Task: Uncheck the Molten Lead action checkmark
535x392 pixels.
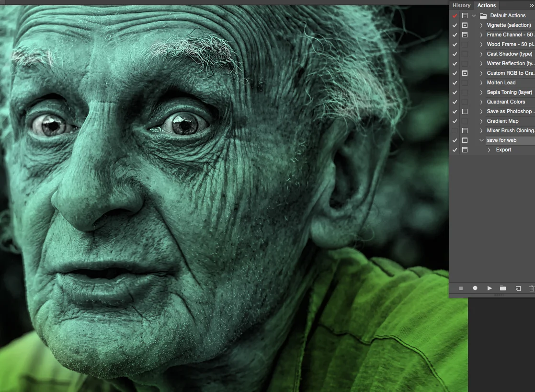Action: click(x=455, y=82)
